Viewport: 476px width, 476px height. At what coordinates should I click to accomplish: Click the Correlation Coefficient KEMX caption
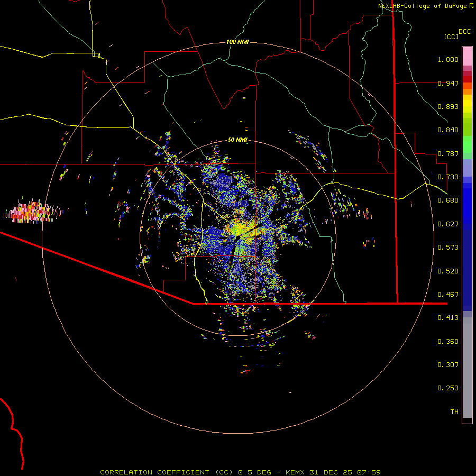point(240,472)
